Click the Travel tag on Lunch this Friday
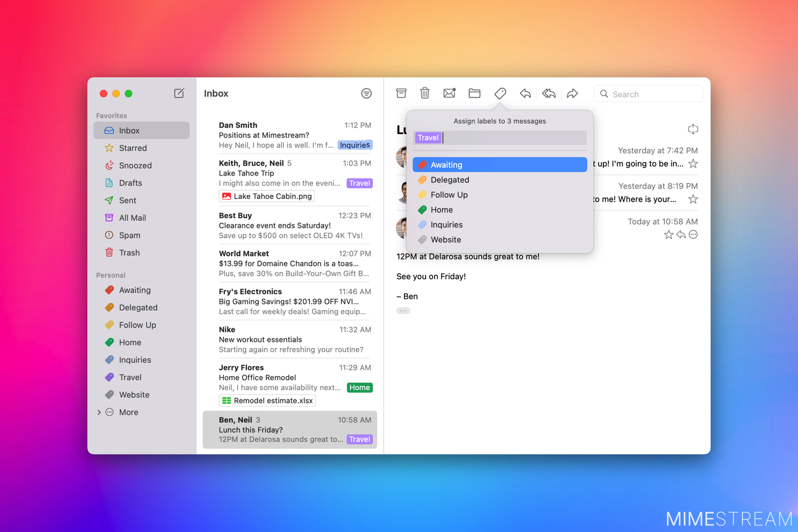This screenshot has height=532, width=798. (x=360, y=439)
